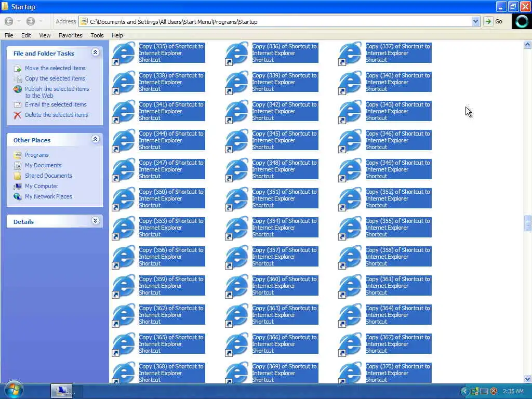Click the vertical scrollbar up arrow
Viewport: 532px width, 399px height.
(x=527, y=45)
